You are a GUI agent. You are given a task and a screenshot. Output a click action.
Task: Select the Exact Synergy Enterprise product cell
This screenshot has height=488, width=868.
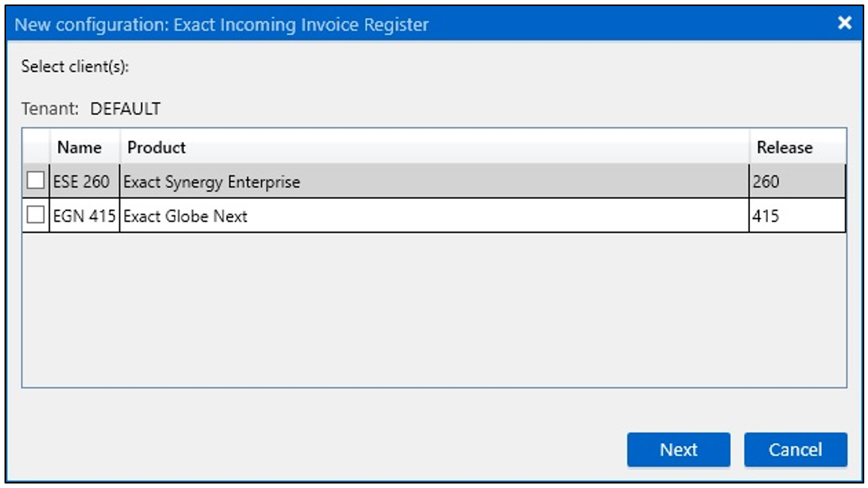click(x=434, y=181)
